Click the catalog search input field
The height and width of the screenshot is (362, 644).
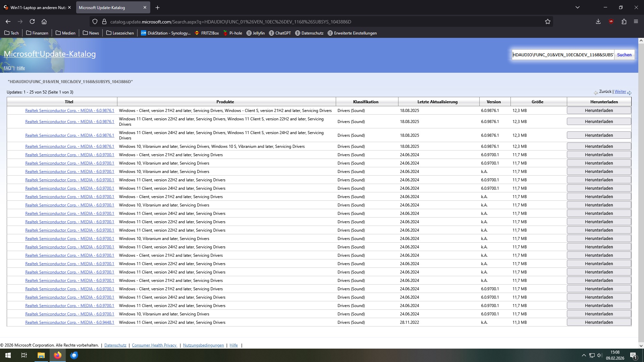coord(562,55)
